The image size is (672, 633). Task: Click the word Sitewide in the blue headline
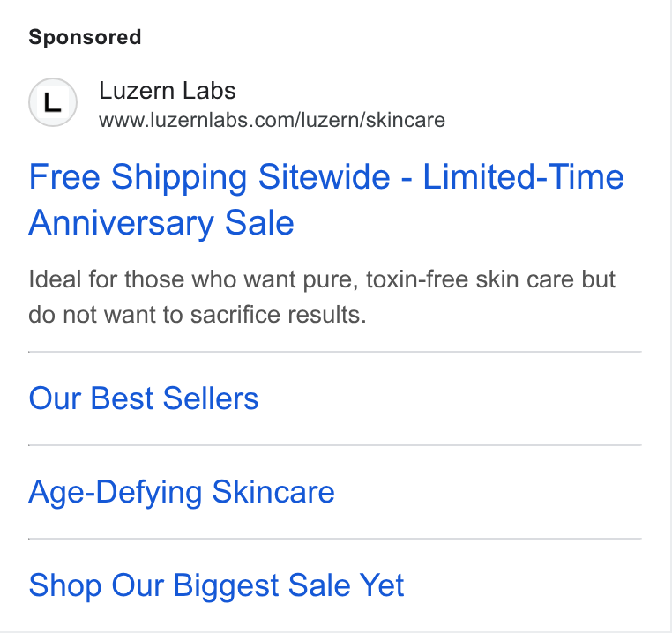pos(324,176)
